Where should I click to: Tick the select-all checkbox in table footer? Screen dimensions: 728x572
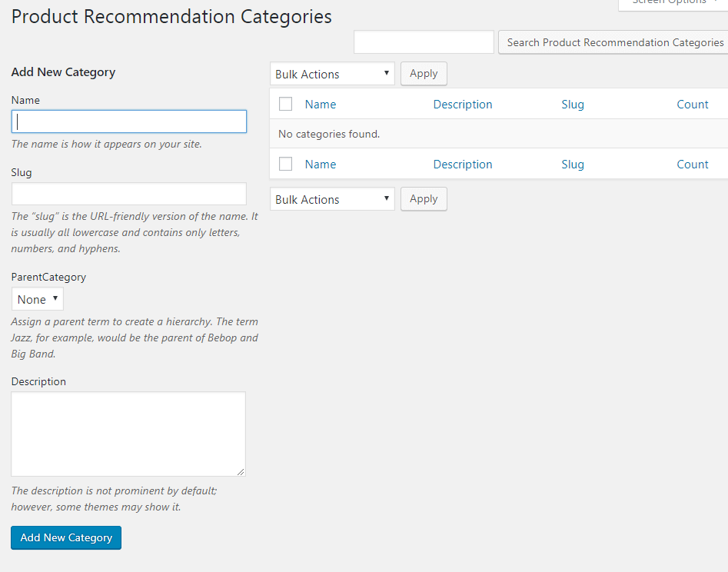coord(286,164)
